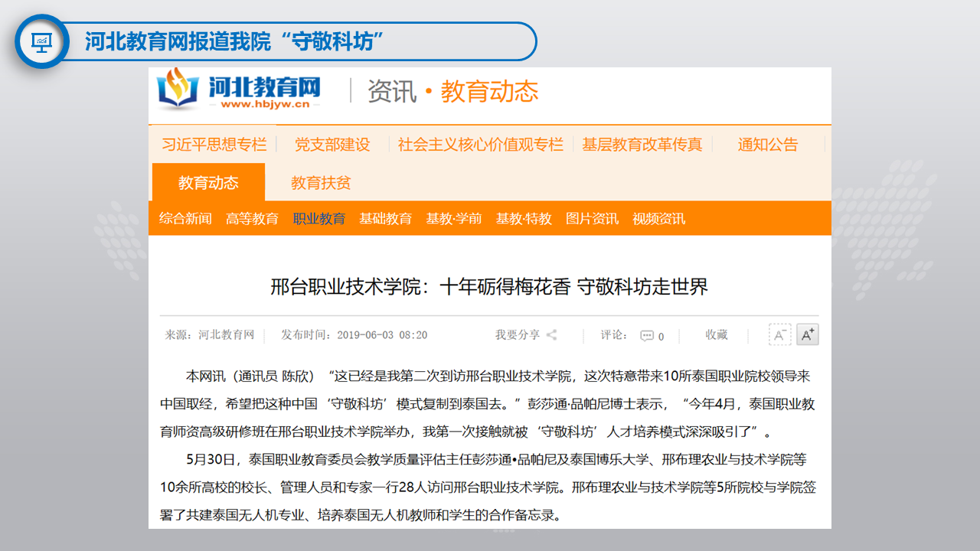
Task: Open 图片资讯 category
Action: click(x=592, y=219)
